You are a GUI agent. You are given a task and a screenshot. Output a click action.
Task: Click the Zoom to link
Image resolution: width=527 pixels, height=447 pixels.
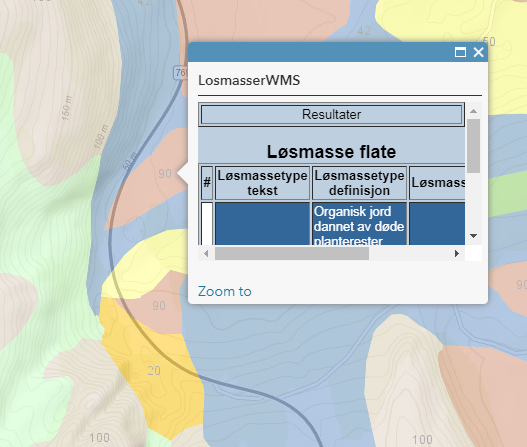(225, 291)
